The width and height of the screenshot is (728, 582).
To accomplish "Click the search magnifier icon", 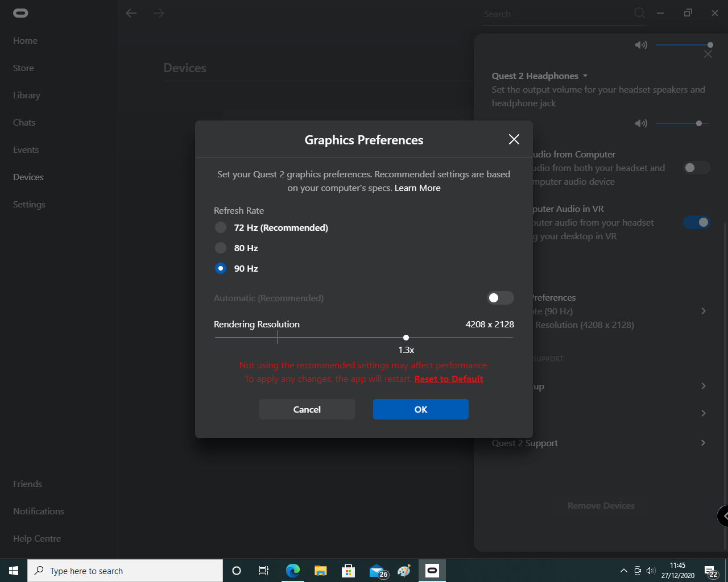I will [640, 13].
